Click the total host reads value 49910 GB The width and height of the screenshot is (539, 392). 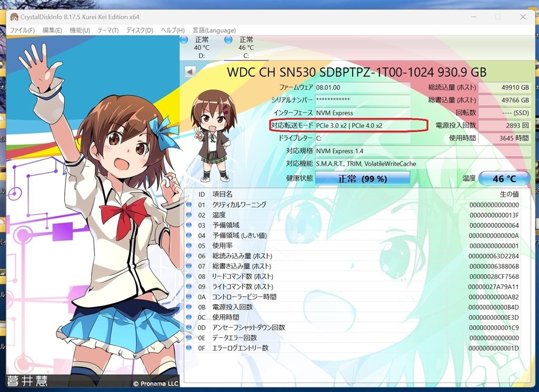coord(504,87)
